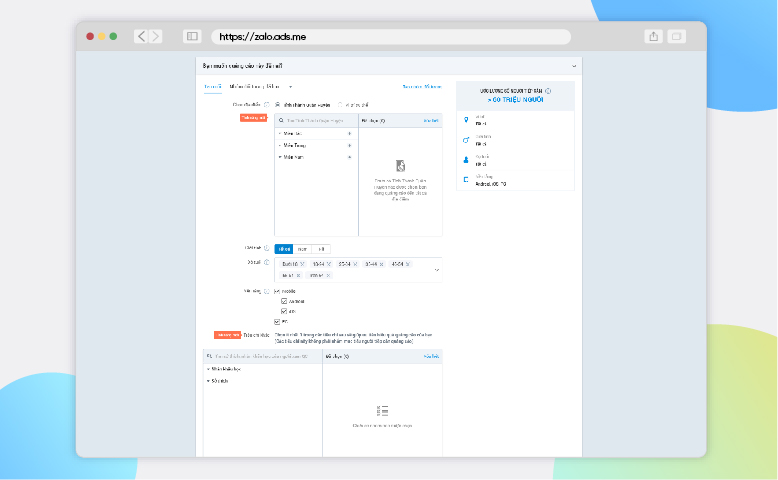The width and height of the screenshot is (778, 480).
Task: Click info icon next to age label
Action: 266,262
